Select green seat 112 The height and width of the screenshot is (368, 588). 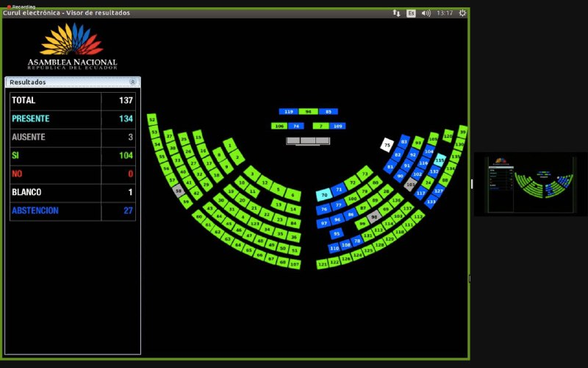click(418, 216)
